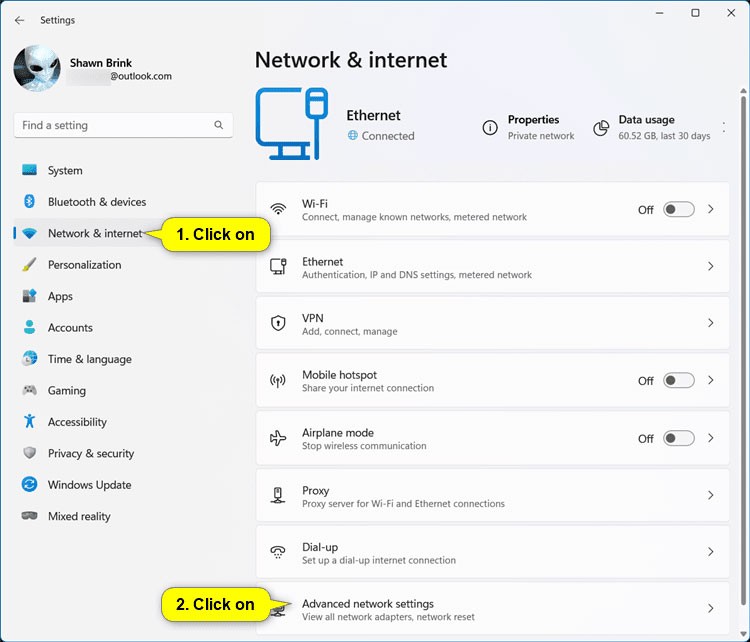Viewport: 750px width, 642px height.
Task: Click the Personalization paintbrush icon
Action: pos(29,265)
